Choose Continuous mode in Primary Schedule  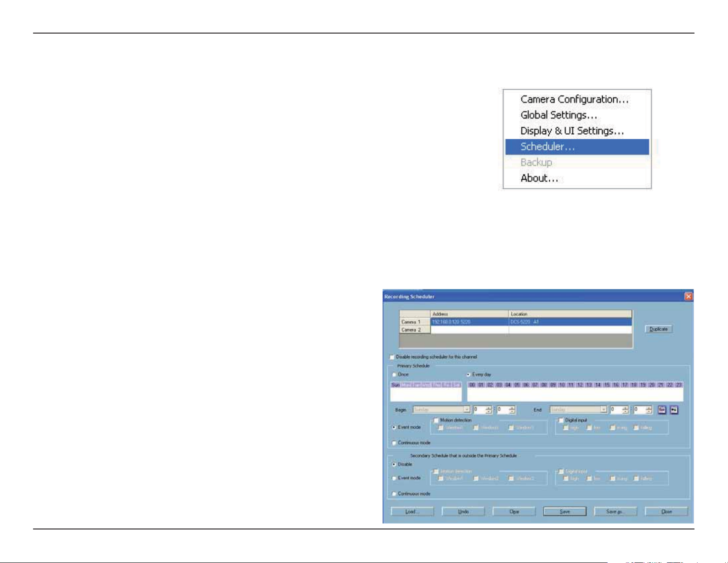click(x=394, y=443)
